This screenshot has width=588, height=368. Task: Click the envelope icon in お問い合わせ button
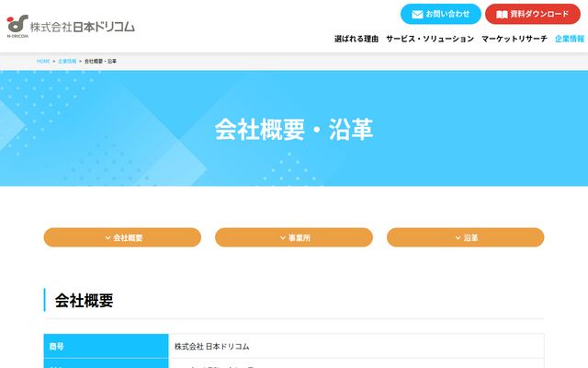click(x=417, y=15)
